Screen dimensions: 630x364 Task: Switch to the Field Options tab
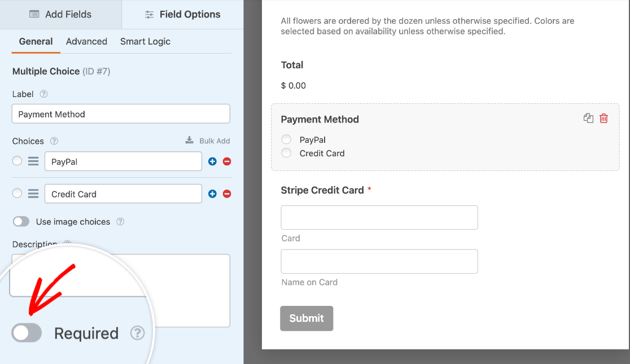tap(182, 15)
